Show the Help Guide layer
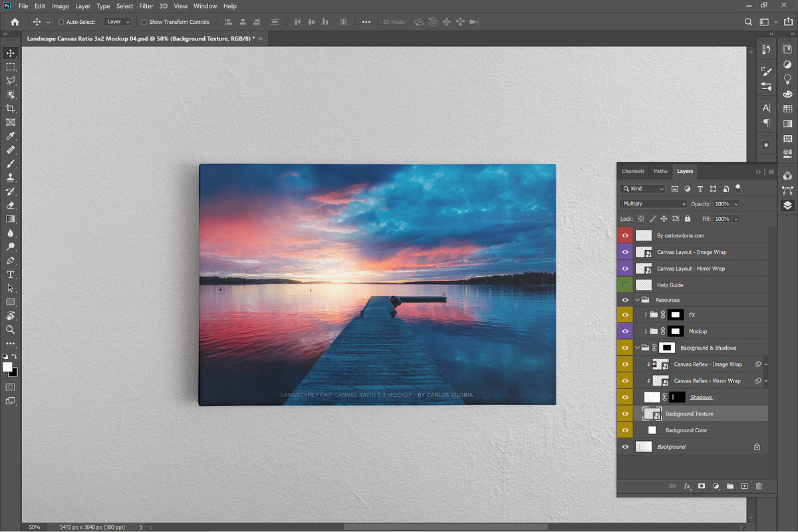Image resolution: width=798 pixels, height=532 pixels. click(624, 284)
